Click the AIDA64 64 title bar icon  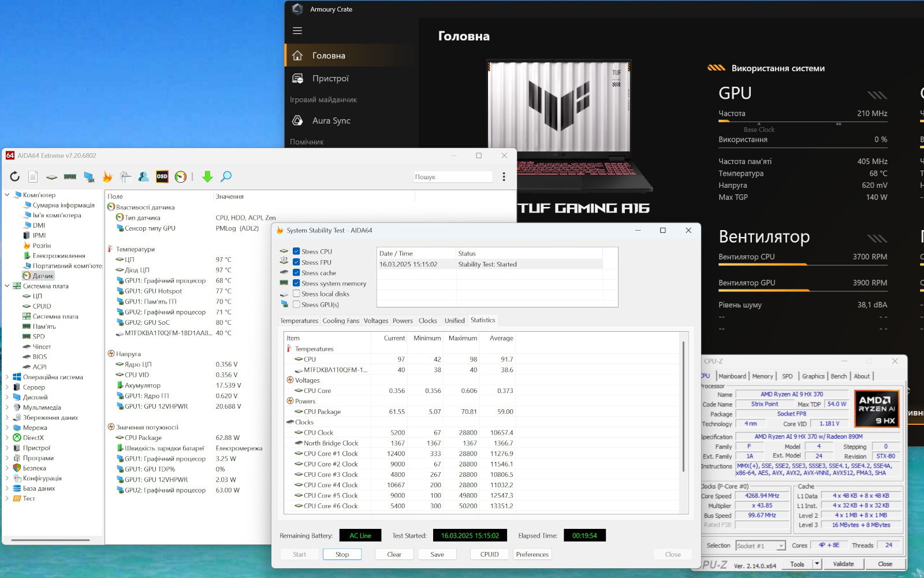[x=10, y=155]
